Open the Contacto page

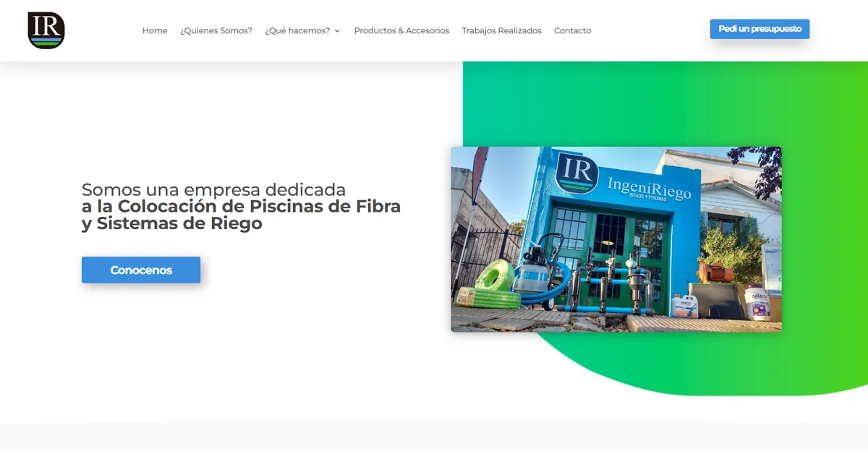(572, 30)
